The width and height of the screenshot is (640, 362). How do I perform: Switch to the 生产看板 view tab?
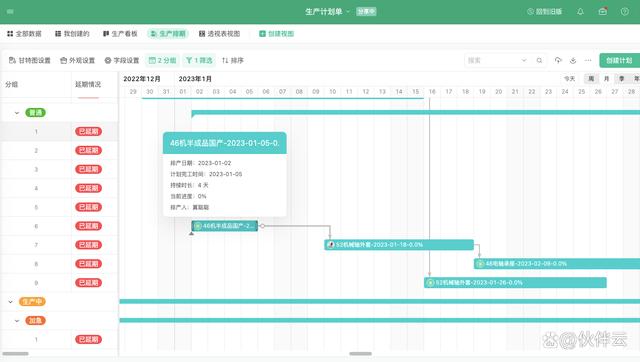[120, 33]
